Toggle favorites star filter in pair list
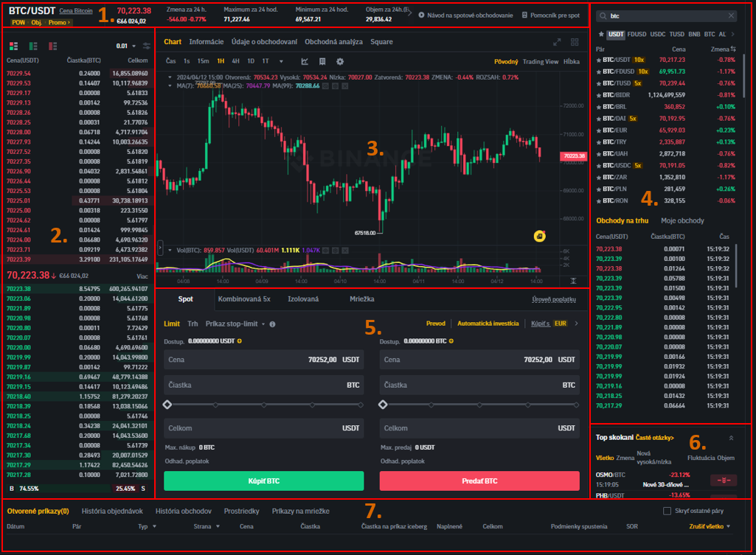 coord(600,34)
